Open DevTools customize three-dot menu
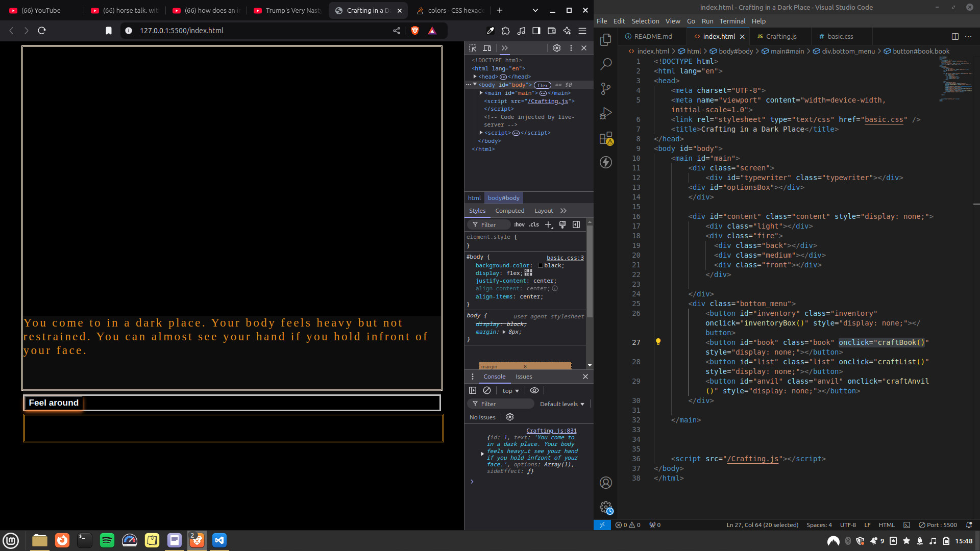This screenshot has width=980, height=551. (x=571, y=48)
